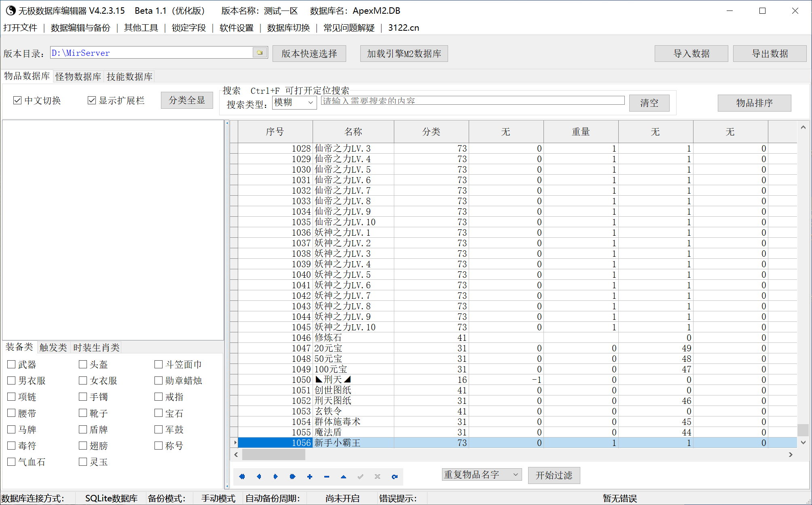Click vertical scrollbar up arrow
812x505 pixels.
click(x=804, y=127)
